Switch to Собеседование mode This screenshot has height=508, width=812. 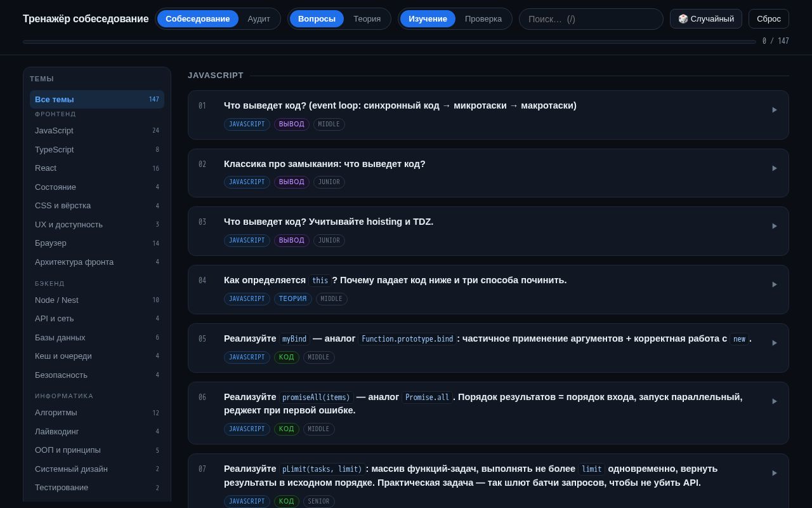198,18
